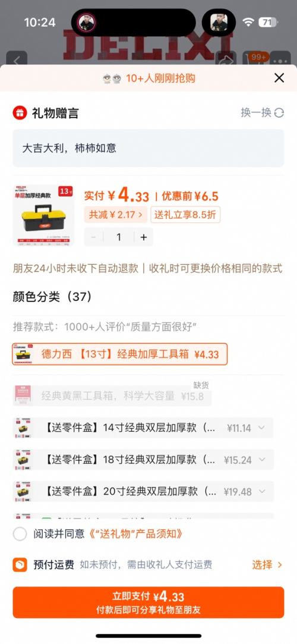Viewport: 297px width, 644px height.
Task: Tap 立即支付 ¥4.33 button
Action: click(148, 602)
